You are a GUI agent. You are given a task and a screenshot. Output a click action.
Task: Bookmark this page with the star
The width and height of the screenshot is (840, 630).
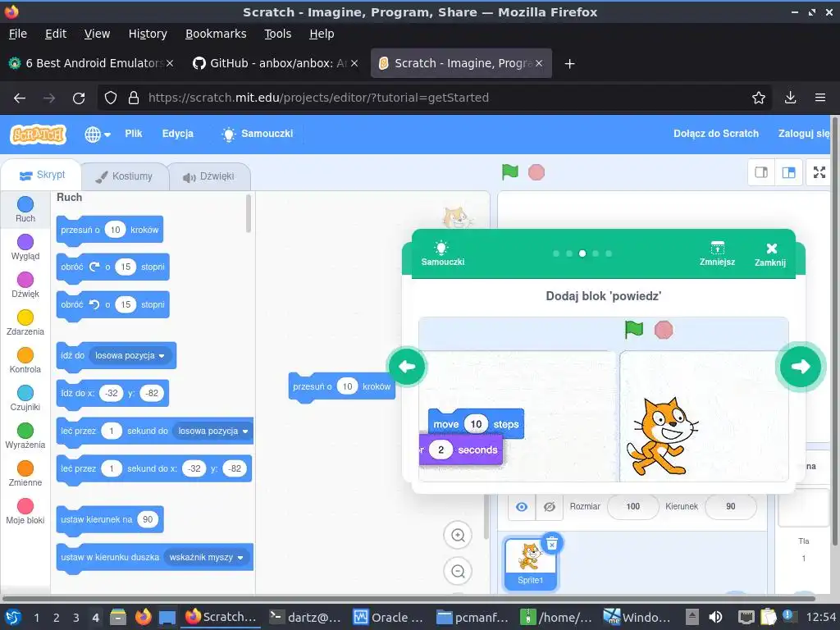point(758,98)
